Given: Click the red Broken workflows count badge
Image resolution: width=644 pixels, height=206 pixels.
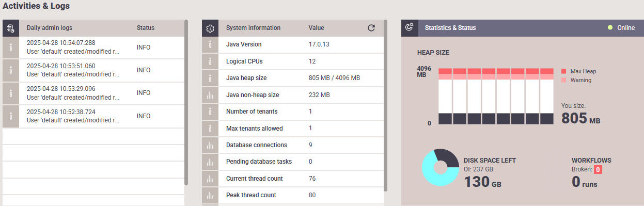Looking at the screenshot, I should (x=598, y=169).
